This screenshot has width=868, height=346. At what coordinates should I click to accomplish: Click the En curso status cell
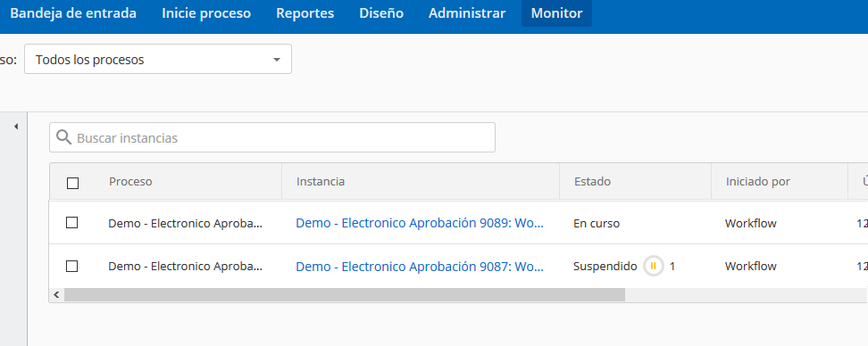coord(597,223)
